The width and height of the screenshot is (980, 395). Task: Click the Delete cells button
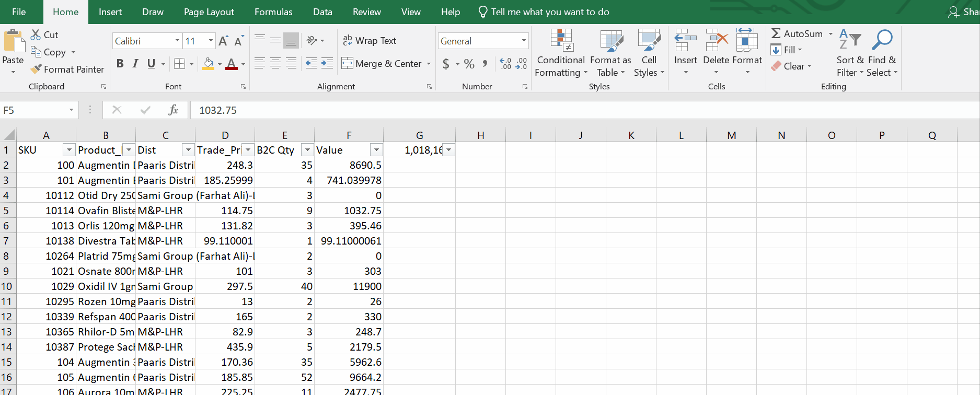[716, 52]
